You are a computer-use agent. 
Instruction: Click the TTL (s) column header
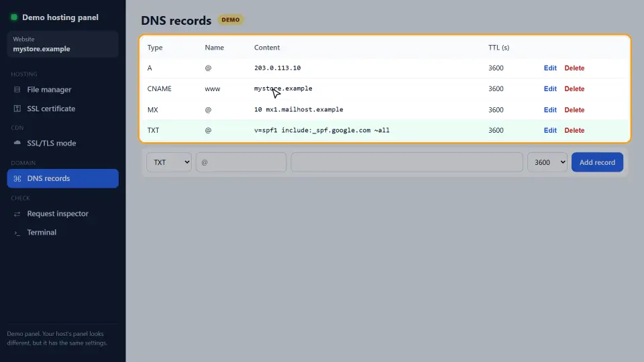[x=498, y=47]
